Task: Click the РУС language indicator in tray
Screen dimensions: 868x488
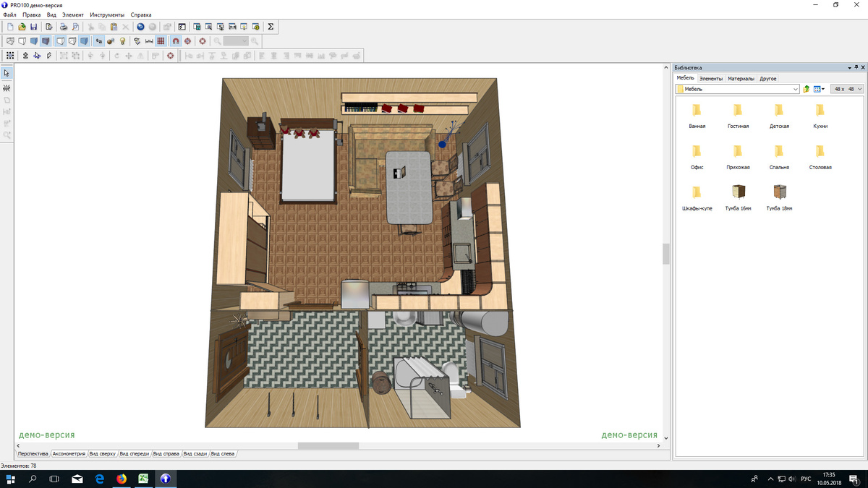Action: click(805, 479)
